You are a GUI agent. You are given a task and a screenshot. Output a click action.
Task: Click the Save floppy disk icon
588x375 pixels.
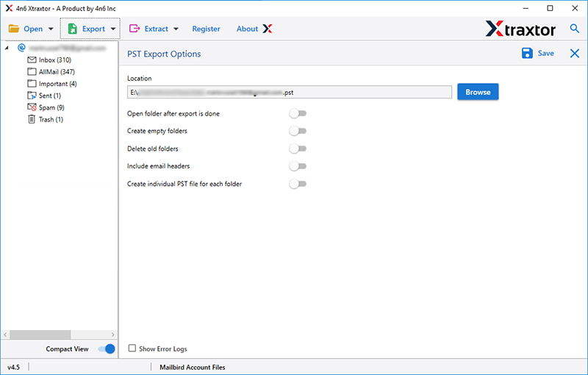click(x=527, y=53)
